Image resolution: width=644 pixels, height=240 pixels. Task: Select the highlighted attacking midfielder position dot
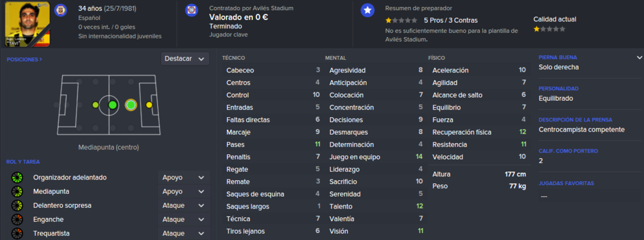click(131, 105)
